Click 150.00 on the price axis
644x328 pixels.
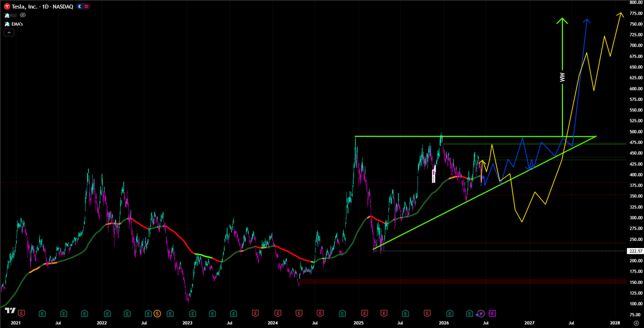[x=635, y=282]
